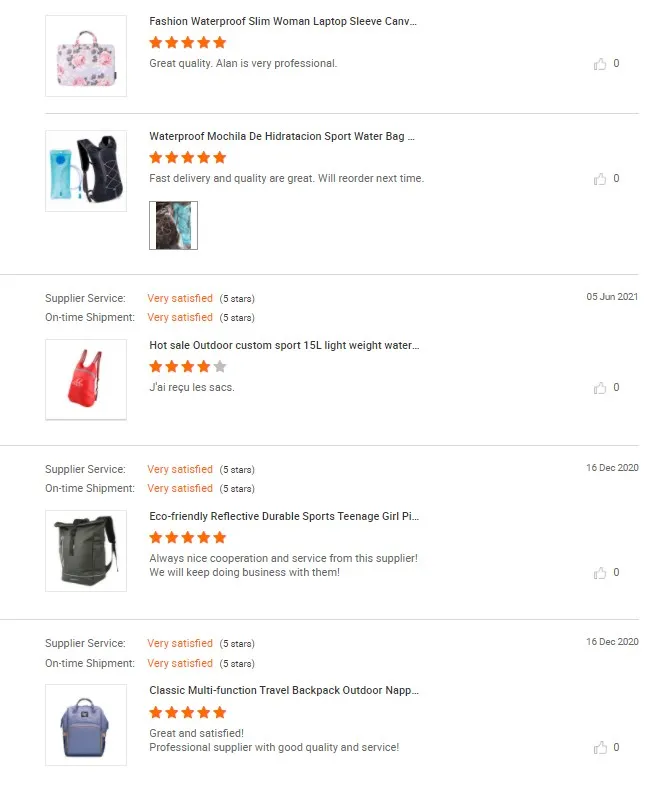This screenshot has width=648, height=785.
Task: Open the dark green reflective backpack image
Action: [86, 551]
